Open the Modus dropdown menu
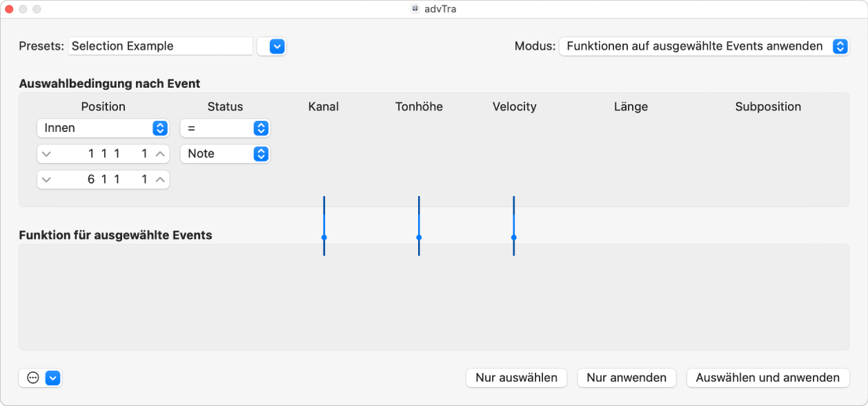The width and height of the screenshot is (868, 406). [840, 46]
